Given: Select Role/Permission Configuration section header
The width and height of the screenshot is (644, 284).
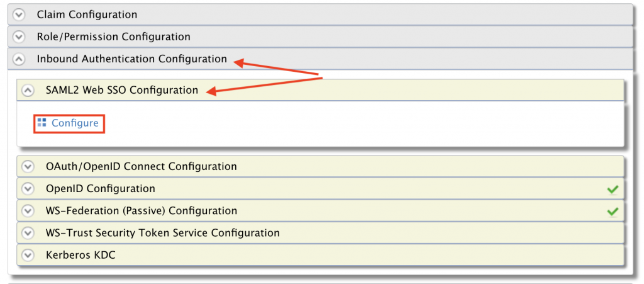Looking at the screenshot, I should tap(113, 37).
